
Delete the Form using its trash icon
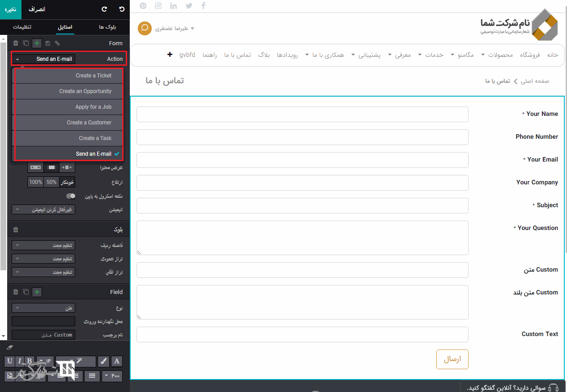click(x=16, y=43)
